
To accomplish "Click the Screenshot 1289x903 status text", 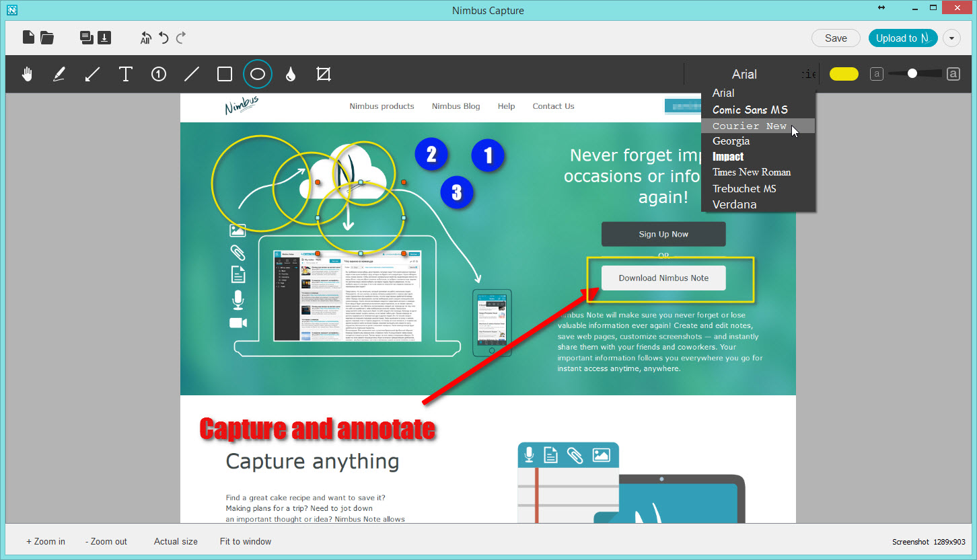I will click(929, 542).
